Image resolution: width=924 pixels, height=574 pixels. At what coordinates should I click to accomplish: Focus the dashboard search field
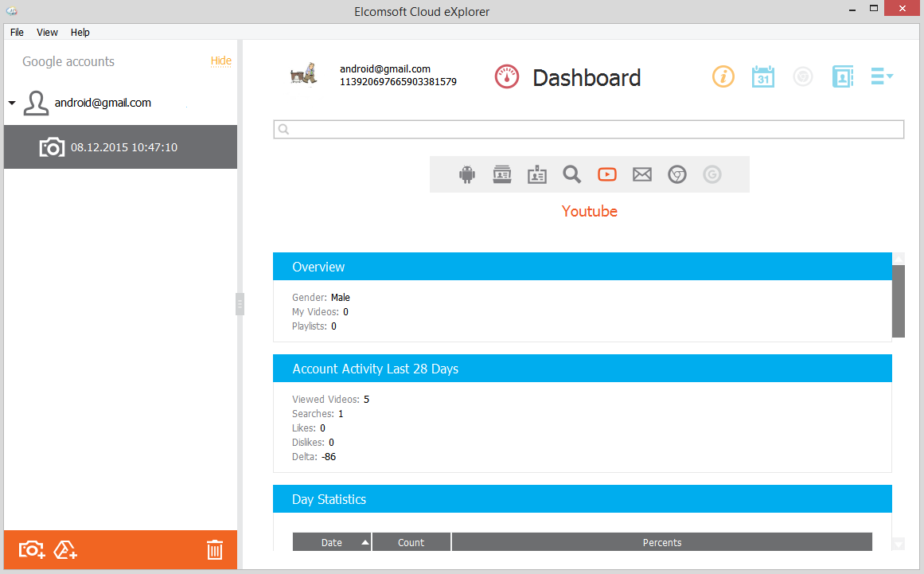(x=588, y=129)
